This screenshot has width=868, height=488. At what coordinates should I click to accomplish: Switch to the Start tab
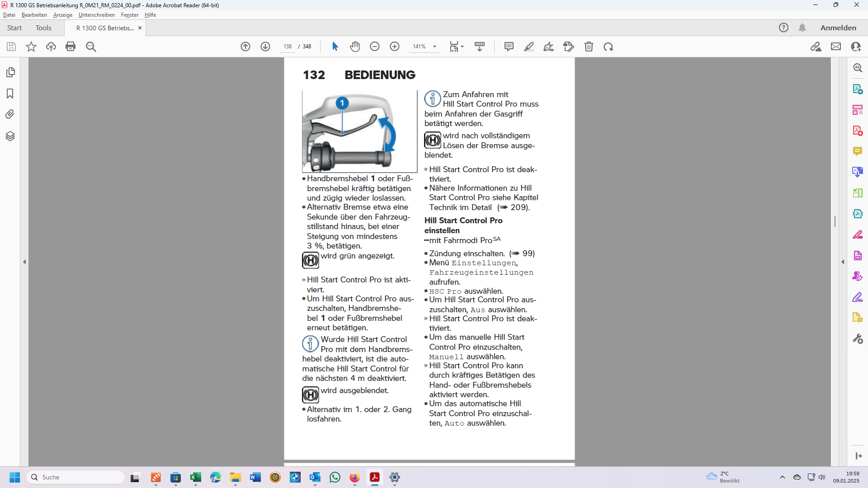pos(14,28)
